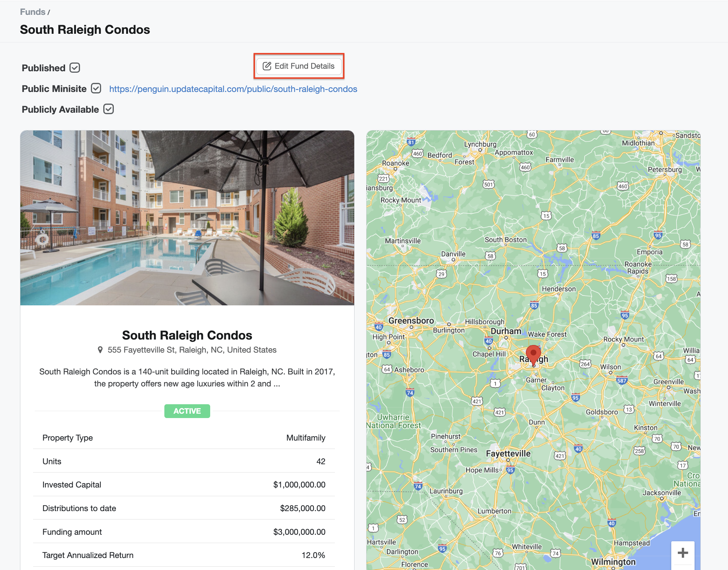Go back to Funds breadcrumb
728x570 pixels.
coord(33,12)
